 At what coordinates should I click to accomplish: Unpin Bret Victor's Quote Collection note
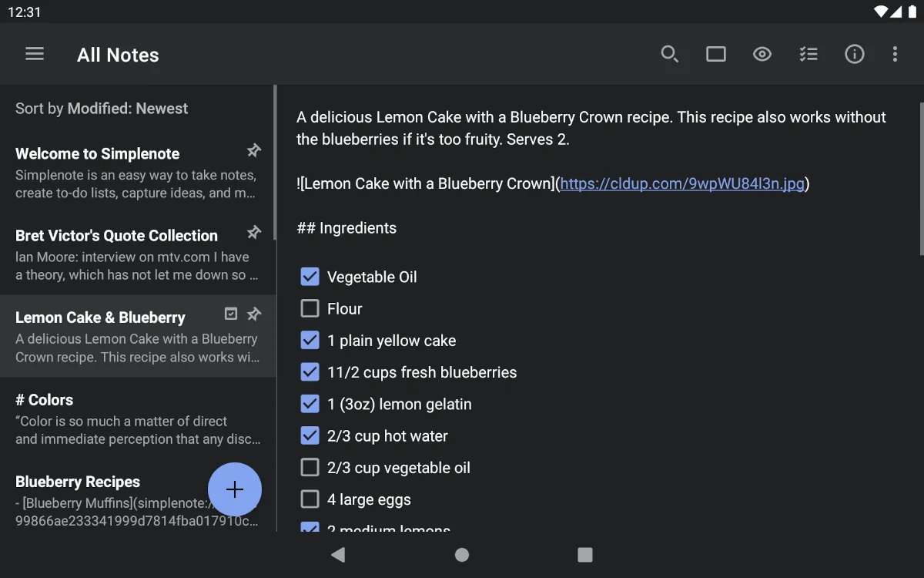[253, 232]
